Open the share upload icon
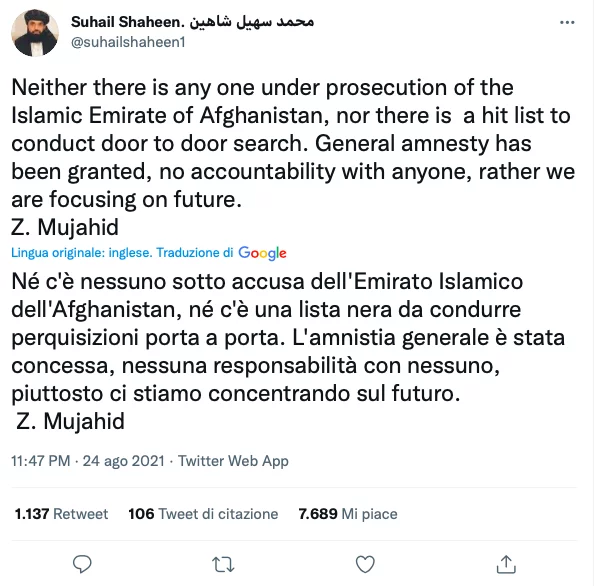606x586 pixels. pyautogui.click(x=506, y=563)
